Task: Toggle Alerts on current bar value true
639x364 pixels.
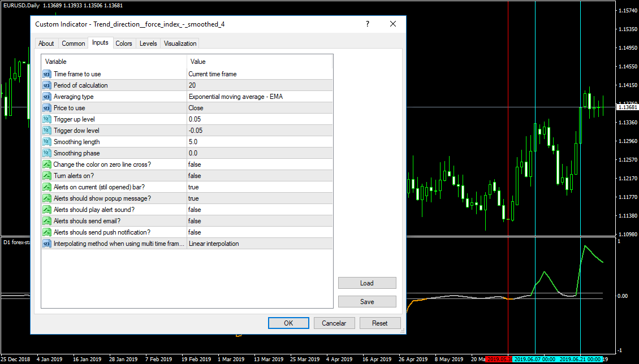Action: (260, 187)
